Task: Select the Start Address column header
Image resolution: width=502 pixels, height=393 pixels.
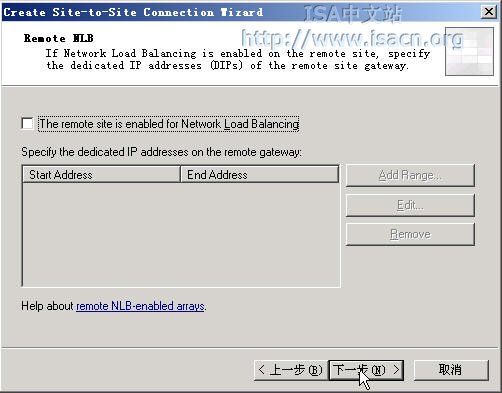Action: pyautogui.click(x=101, y=174)
